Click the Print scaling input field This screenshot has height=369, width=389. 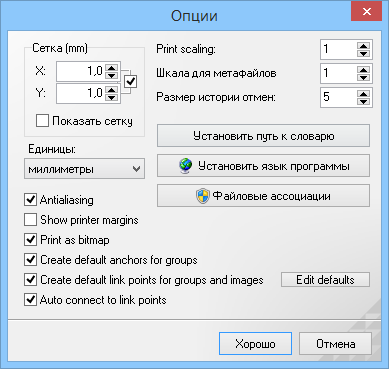[x=339, y=50]
